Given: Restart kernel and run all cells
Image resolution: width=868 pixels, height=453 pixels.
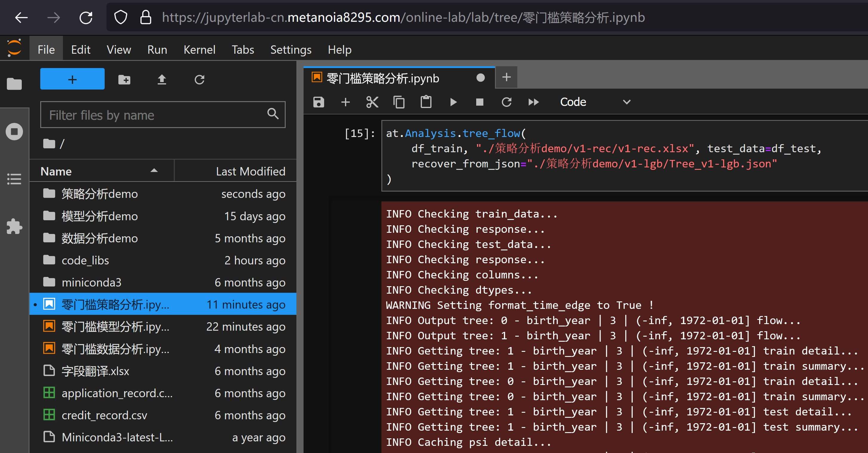Looking at the screenshot, I should point(533,102).
